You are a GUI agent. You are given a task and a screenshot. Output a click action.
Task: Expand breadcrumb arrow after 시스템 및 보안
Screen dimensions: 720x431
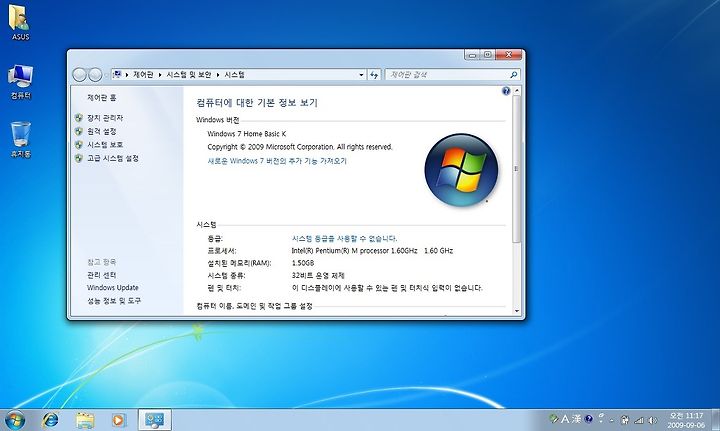tap(218, 75)
